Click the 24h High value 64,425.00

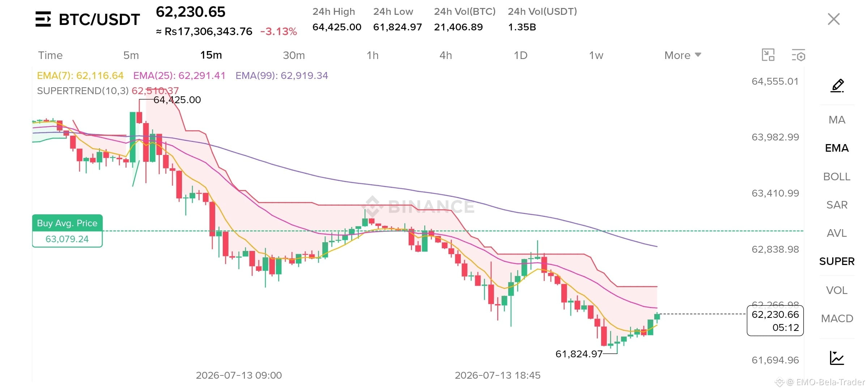pos(337,27)
